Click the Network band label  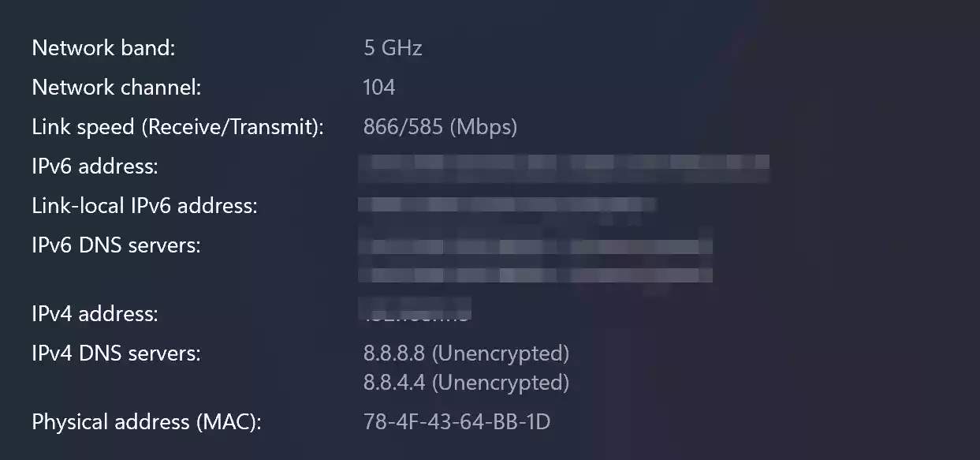pyautogui.click(x=103, y=48)
